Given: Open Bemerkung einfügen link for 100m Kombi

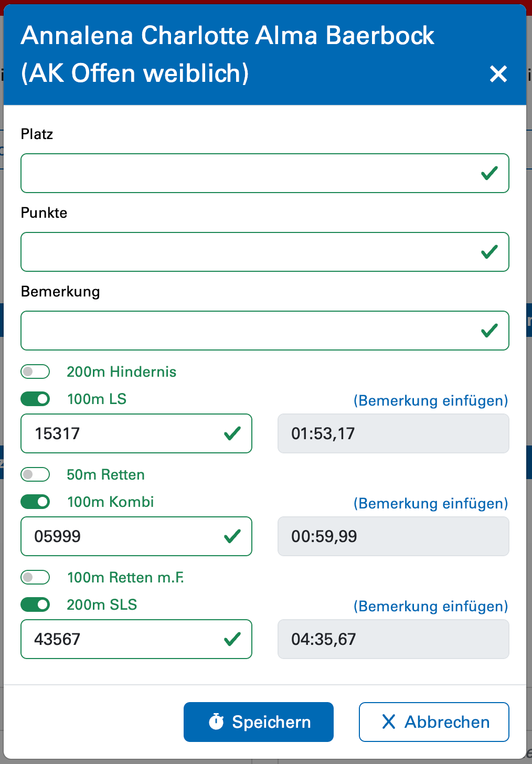Looking at the screenshot, I should (431, 504).
